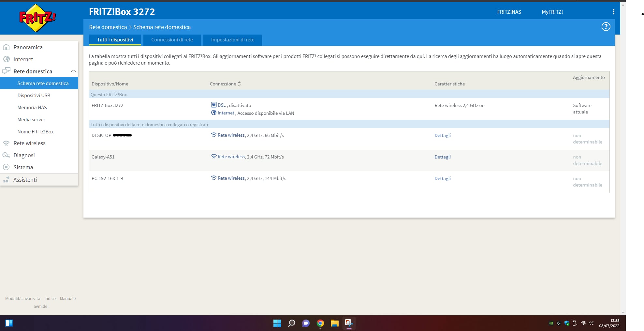
Task: Open FRITZ!NAS from the header
Action: (509, 12)
